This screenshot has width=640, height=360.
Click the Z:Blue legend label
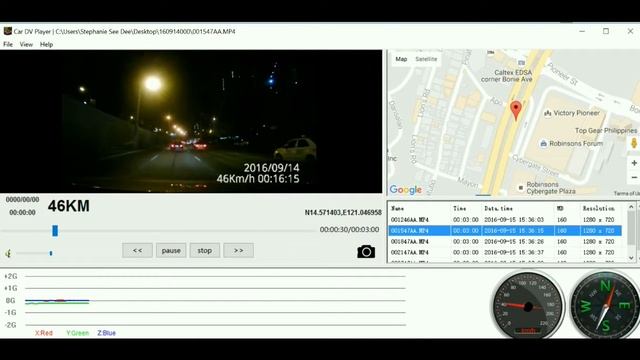point(107,333)
